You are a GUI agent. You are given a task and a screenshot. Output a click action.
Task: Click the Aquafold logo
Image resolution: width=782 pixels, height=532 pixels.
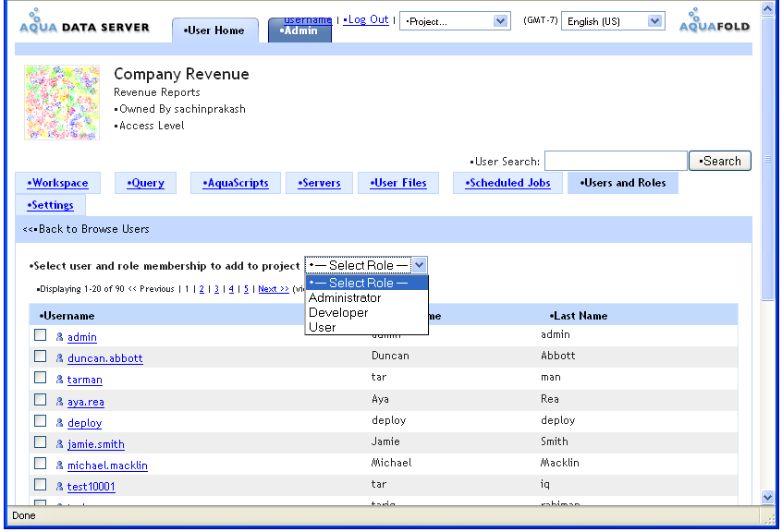715,21
